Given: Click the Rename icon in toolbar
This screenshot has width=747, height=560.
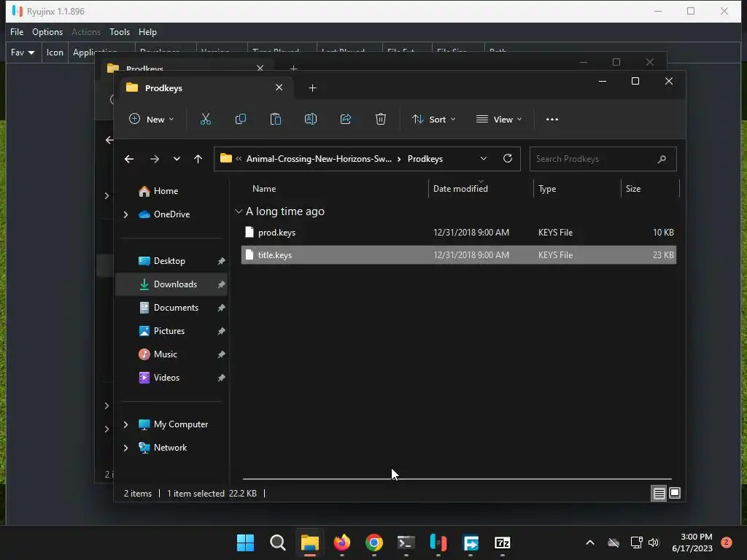Looking at the screenshot, I should pos(311,119).
